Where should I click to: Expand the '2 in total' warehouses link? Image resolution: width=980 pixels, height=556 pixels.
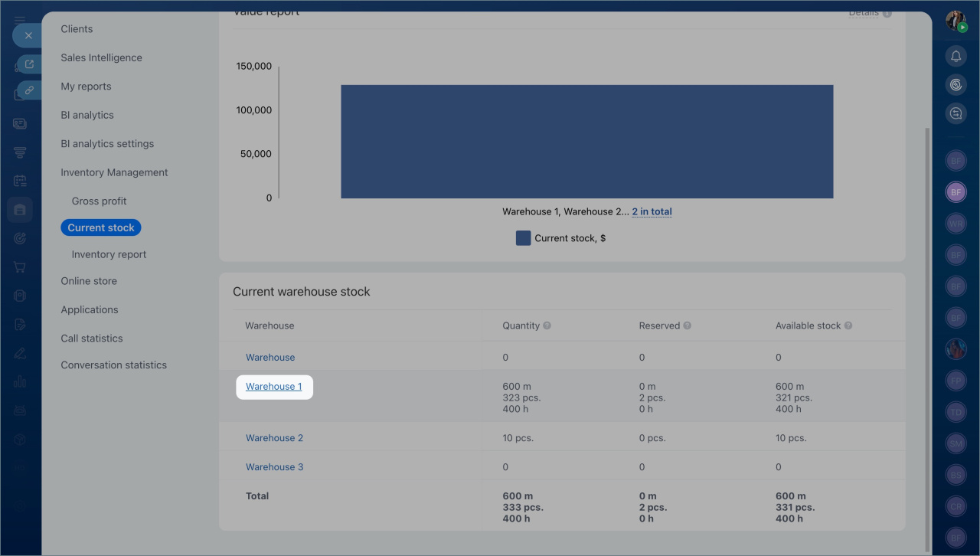[x=652, y=211]
